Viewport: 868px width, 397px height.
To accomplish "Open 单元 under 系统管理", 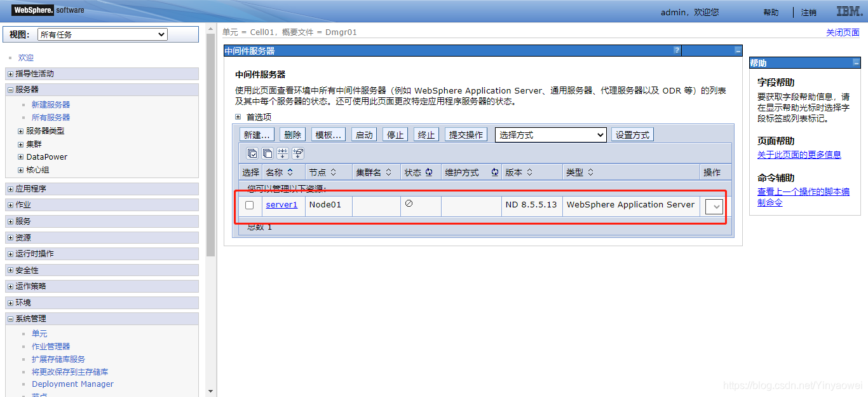I will tap(39, 333).
